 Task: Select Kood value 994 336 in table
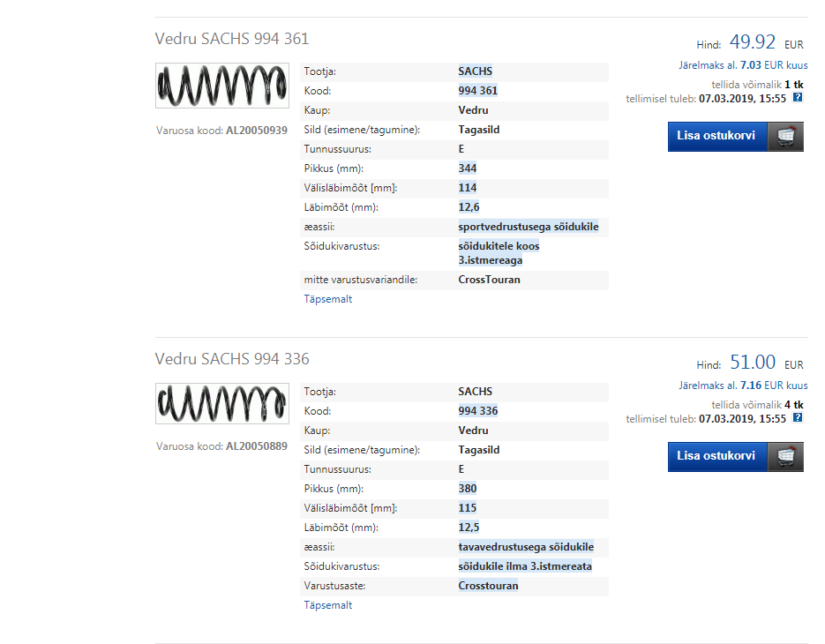click(479, 411)
